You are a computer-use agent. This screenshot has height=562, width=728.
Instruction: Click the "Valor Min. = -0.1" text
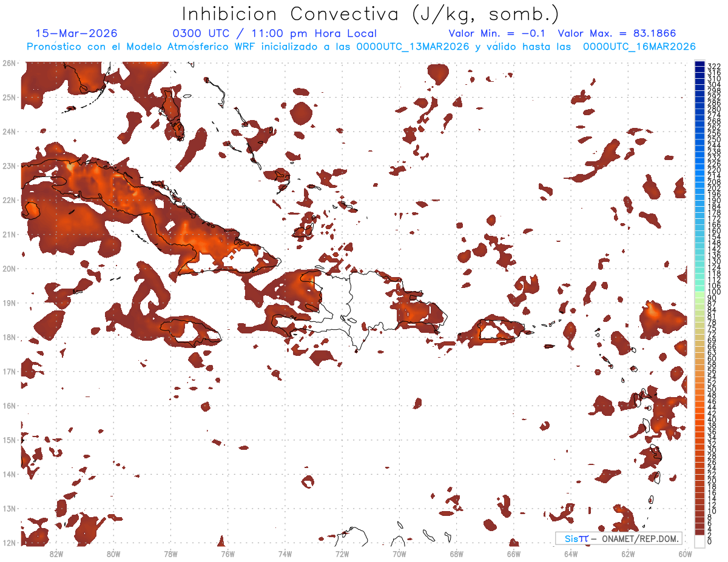498,34
